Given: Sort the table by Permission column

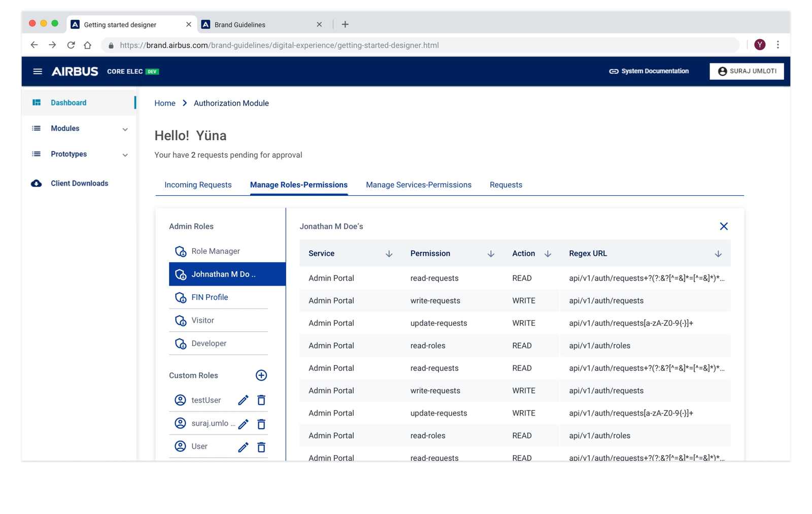Looking at the screenshot, I should coord(491,254).
